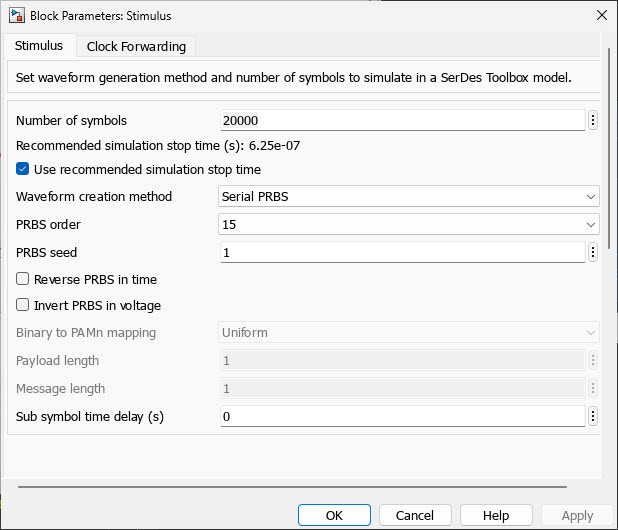Click the vertical scrollbar on the right
This screenshot has height=530, width=618.
609,150
